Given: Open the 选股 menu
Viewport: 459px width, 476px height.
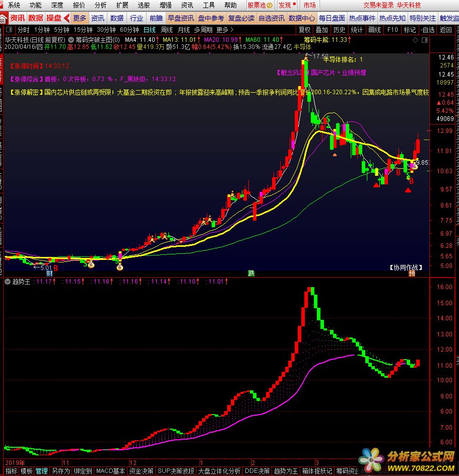Looking at the screenshot, I should coord(144,5).
